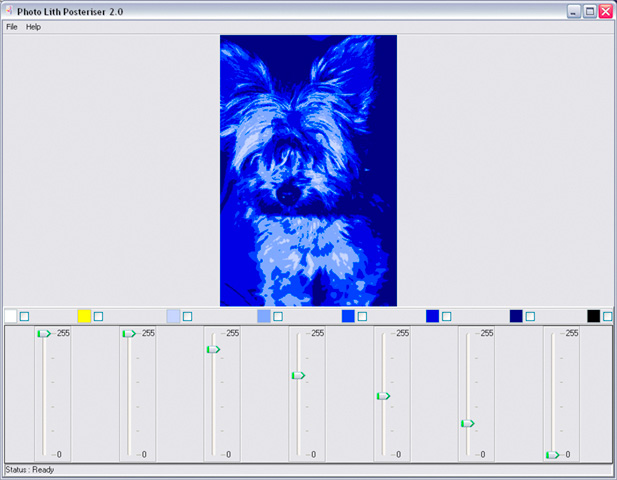The height and width of the screenshot is (480, 617).
Task: Click the first slider's thumb at 255
Action: coord(44,333)
